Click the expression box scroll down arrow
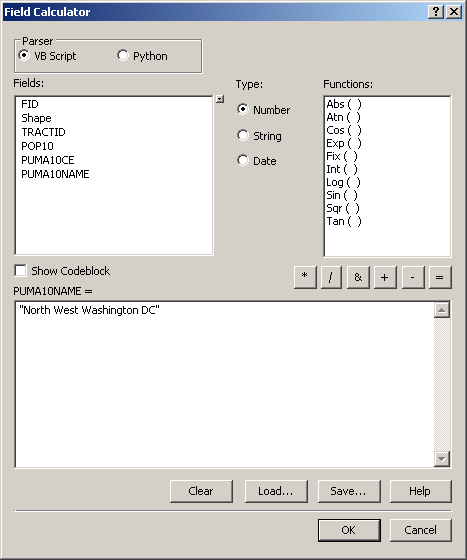467x560 pixels. 442,459
